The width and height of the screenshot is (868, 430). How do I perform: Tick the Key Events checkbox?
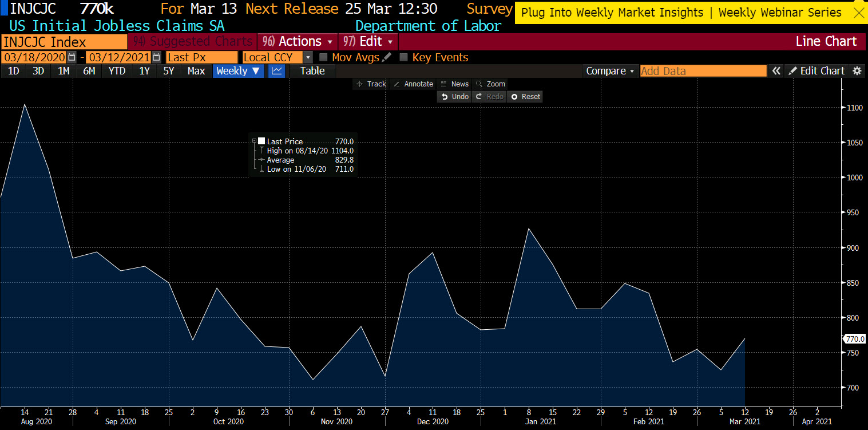click(x=403, y=57)
